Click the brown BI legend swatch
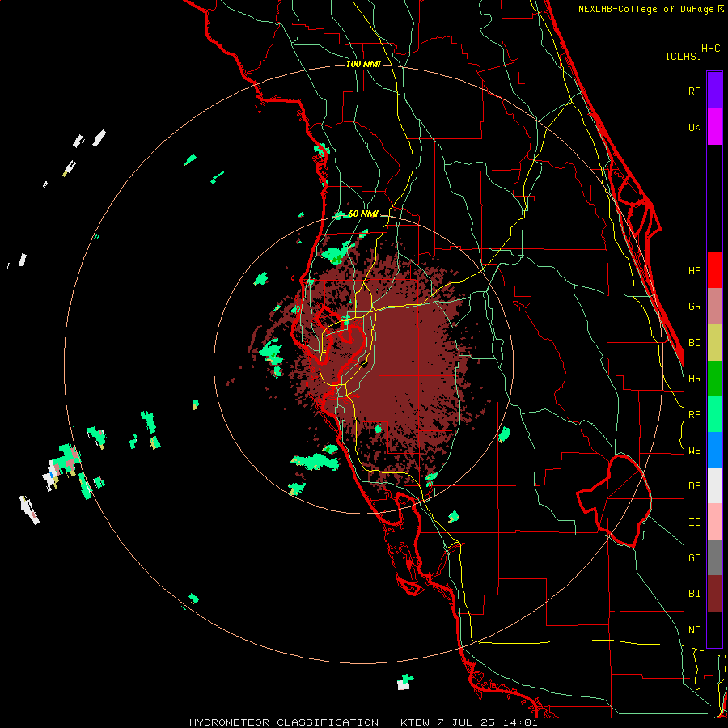The image size is (728, 728). (x=714, y=594)
